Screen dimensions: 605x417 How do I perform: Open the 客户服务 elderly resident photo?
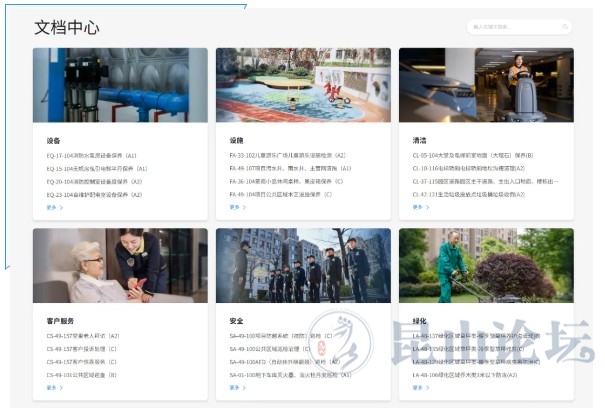click(120, 265)
